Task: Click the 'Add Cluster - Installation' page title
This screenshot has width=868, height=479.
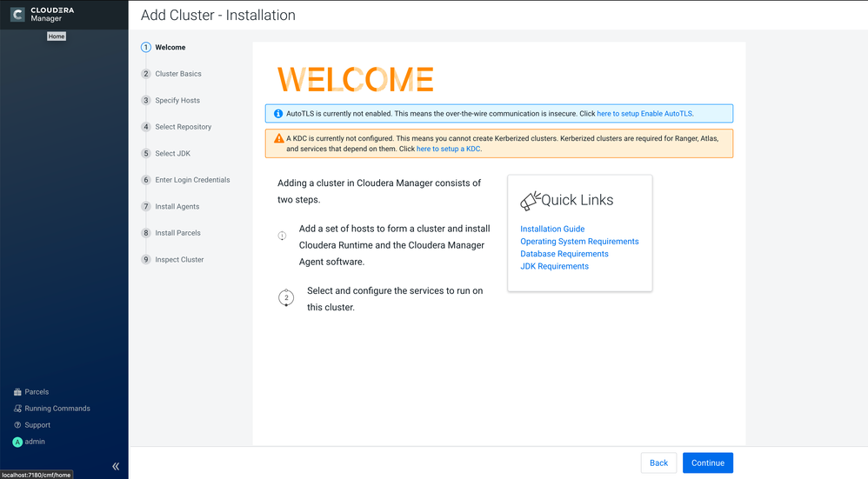Action: (218, 15)
